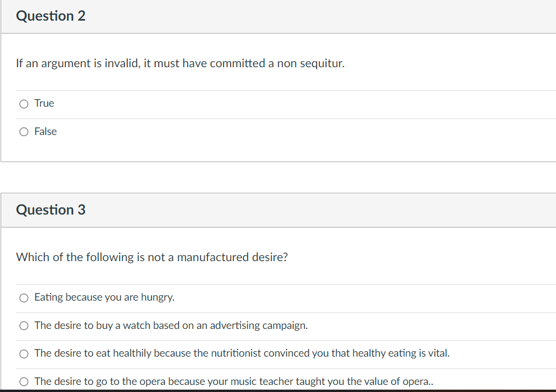Image resolution: width=556 pixels, height=392 pixels.
Task: Click the 'False' answer label text
Action: coord(45,131)
